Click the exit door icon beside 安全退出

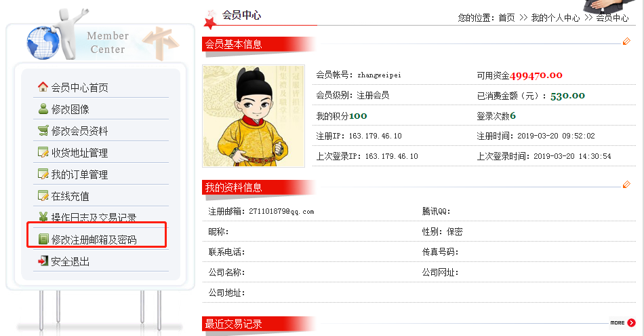click(x=43, y=261)
